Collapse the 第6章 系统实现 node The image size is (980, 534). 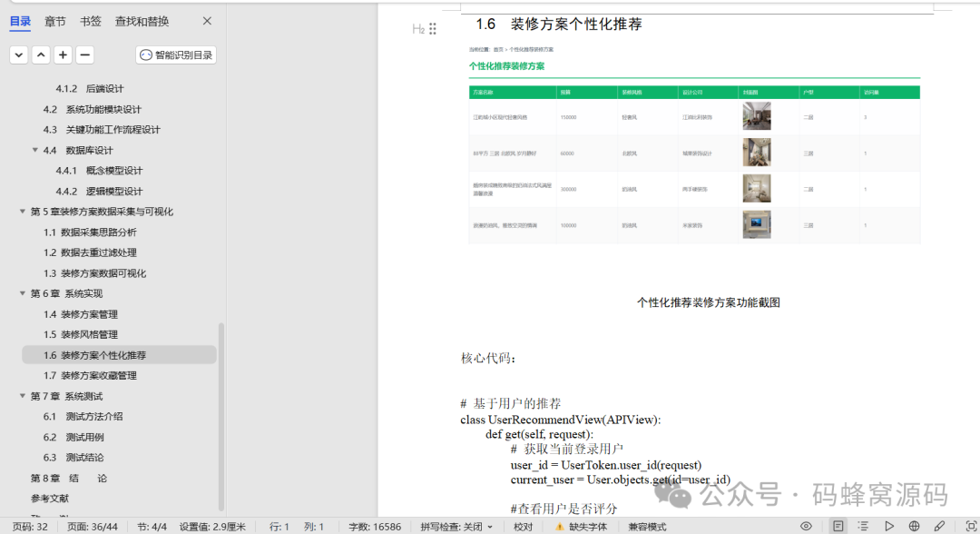coord(23,293)
